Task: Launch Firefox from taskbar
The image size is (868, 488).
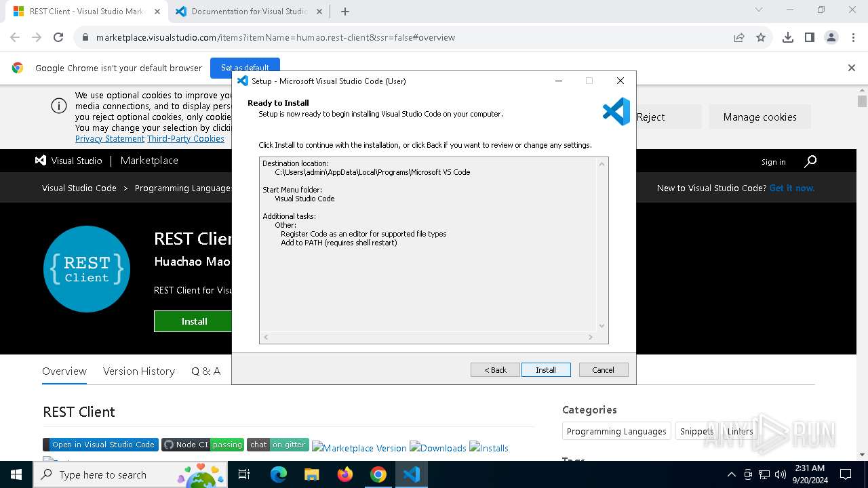Action: point(344,474)
